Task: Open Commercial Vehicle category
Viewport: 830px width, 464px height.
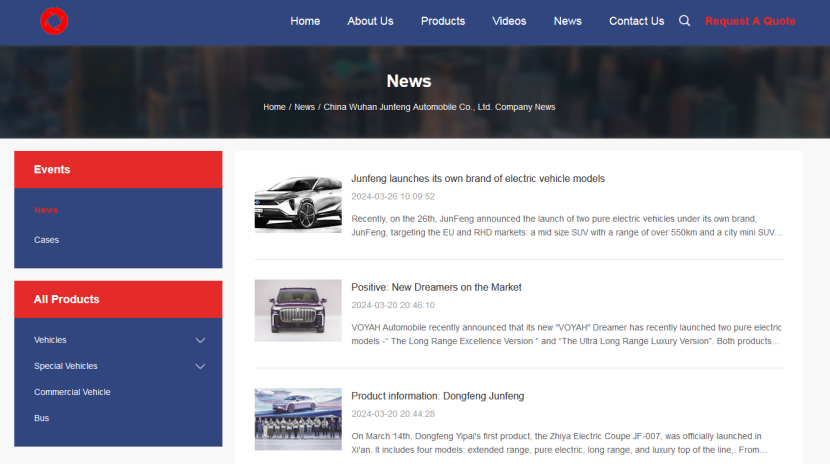Action: [x=73, y=392]
